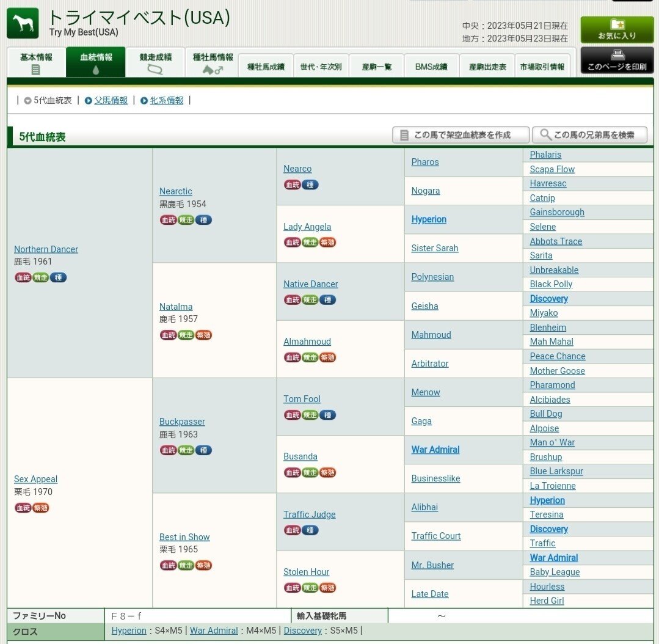Open Almahmoud's horse page

pyautogui.click(x=307, y=342)
